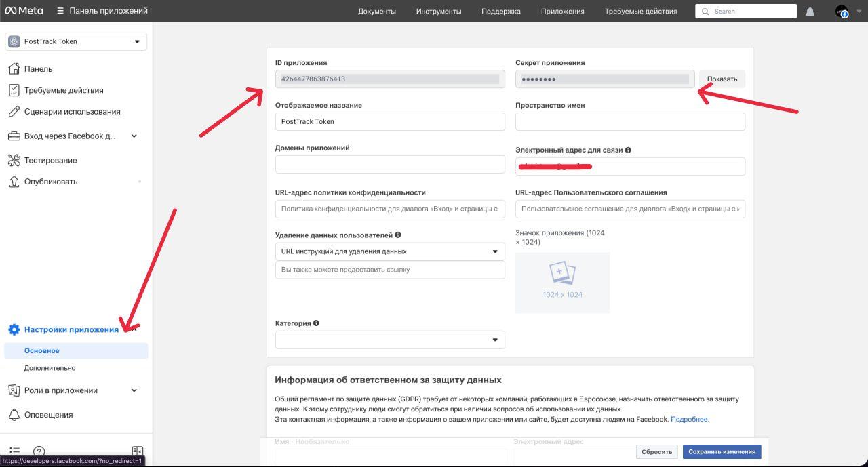Select the Опубликовать rocket icon

coord(14,181)
